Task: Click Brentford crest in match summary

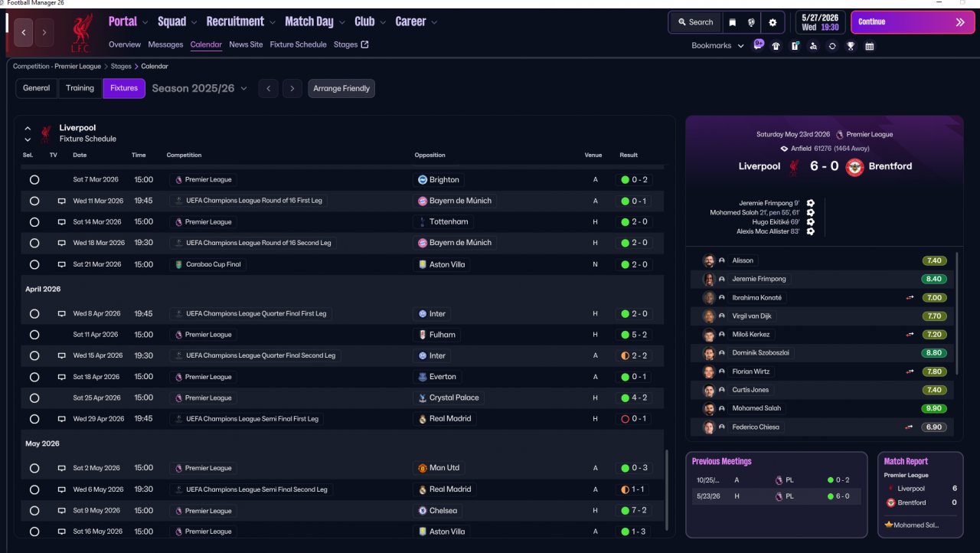Action: (854, 166)
